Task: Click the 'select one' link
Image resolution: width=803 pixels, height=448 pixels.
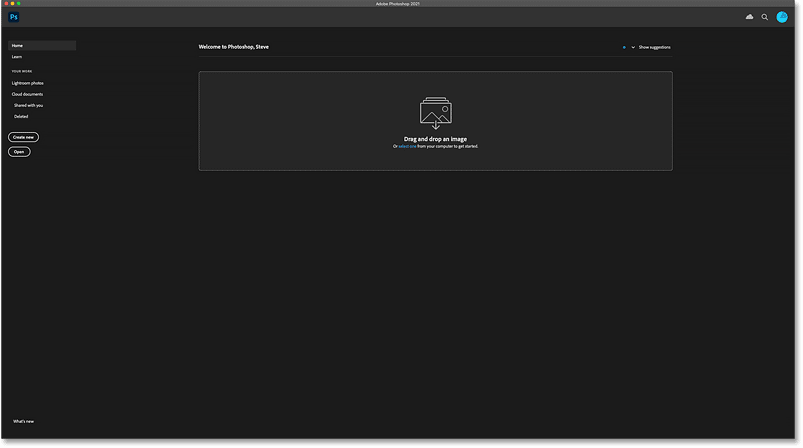Action: click(x=407, y=146)
